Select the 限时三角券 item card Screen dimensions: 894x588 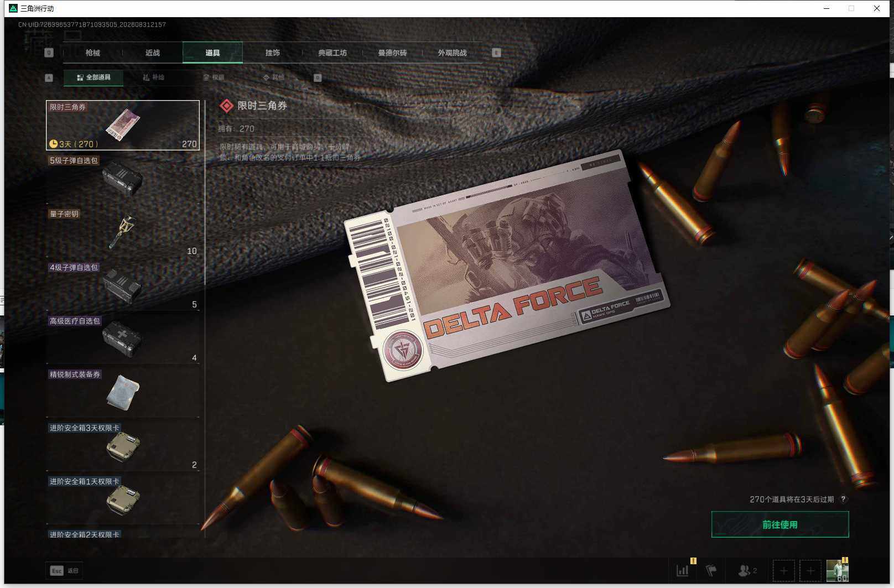click(123, 125)
